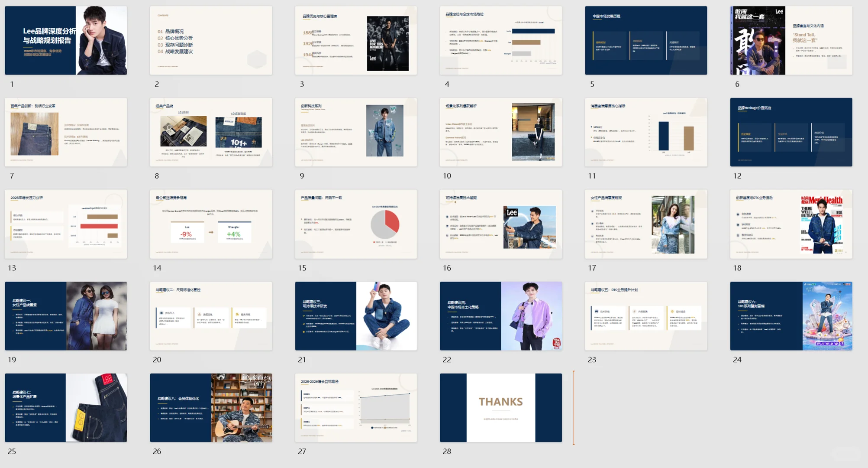Select slide 1 Lee brand title thumbnail
Screen dimensions: 868x468
[66, 40]
